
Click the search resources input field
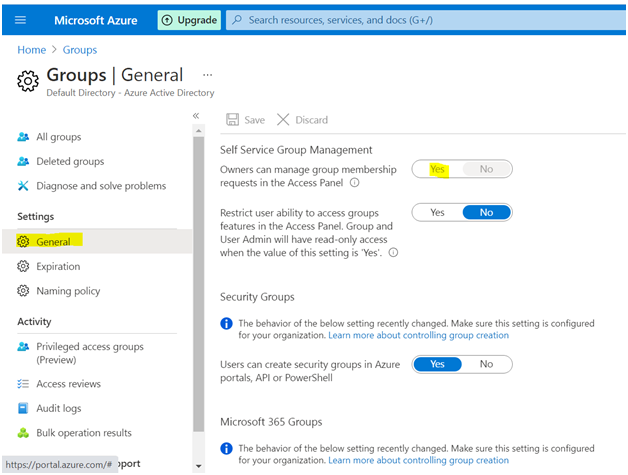coord(426,20)
